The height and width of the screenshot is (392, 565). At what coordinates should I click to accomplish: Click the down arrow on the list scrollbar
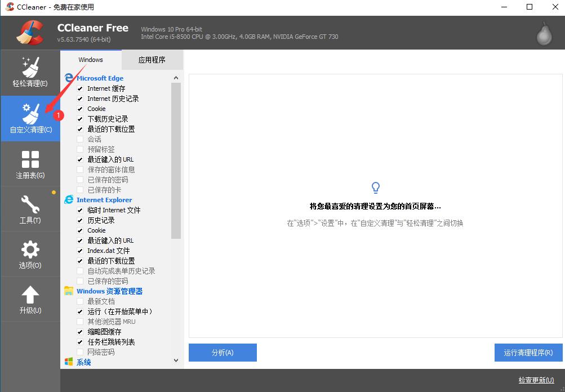pos(175,360)
